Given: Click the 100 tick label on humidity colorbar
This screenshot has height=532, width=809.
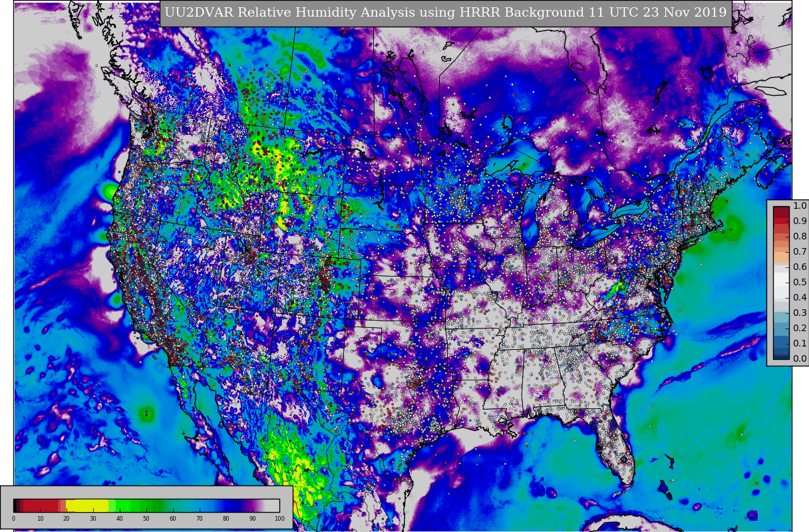Looking at the screenshot, I should (279, 519).
